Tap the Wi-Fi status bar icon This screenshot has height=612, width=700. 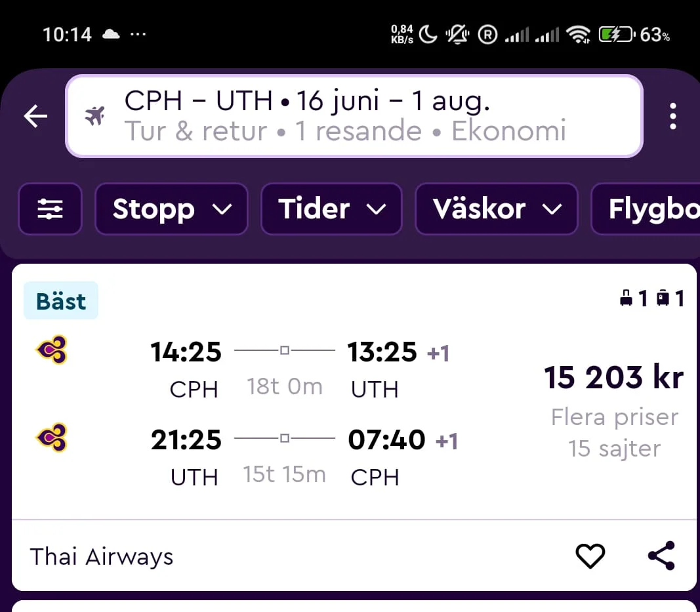click(578, 35)
